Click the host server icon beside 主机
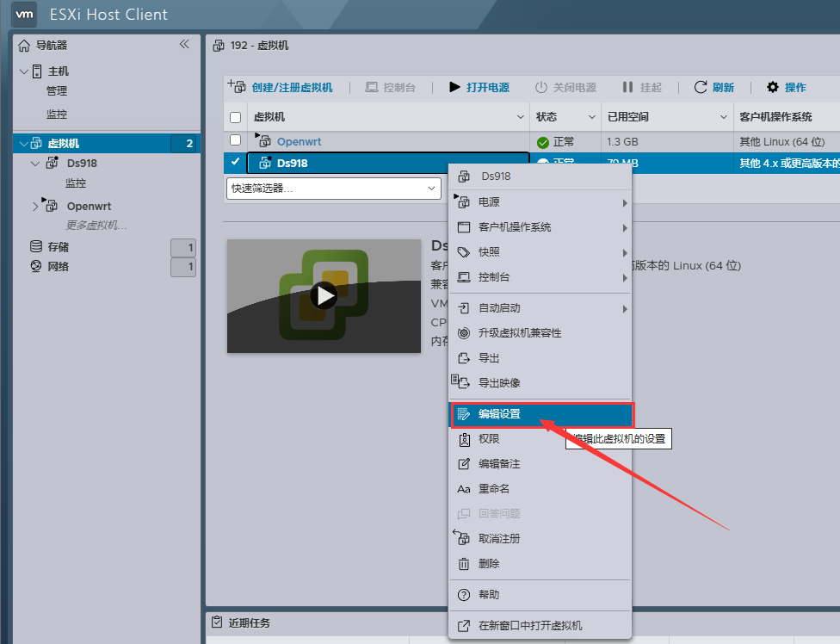 coord(37,71)
